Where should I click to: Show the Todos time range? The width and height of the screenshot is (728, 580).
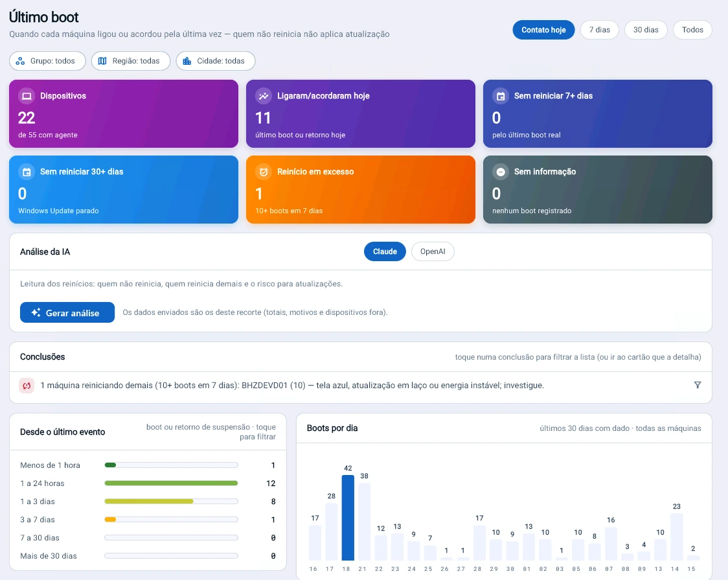click(692, 30)
